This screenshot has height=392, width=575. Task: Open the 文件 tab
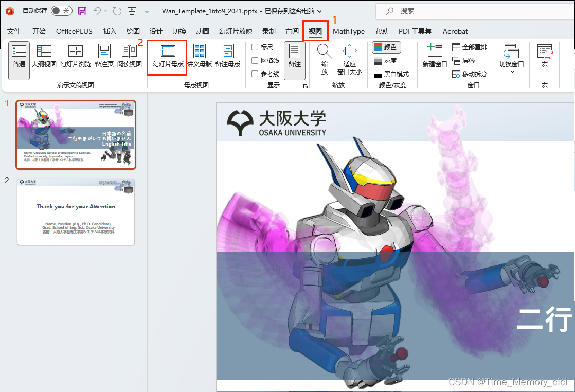point(14,31)
